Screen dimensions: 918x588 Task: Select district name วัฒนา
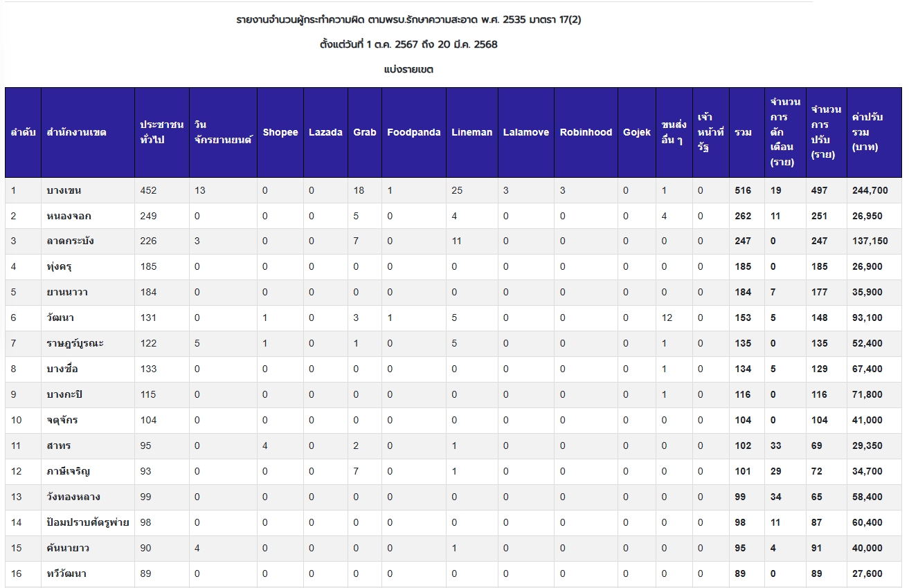coord(60,318)
